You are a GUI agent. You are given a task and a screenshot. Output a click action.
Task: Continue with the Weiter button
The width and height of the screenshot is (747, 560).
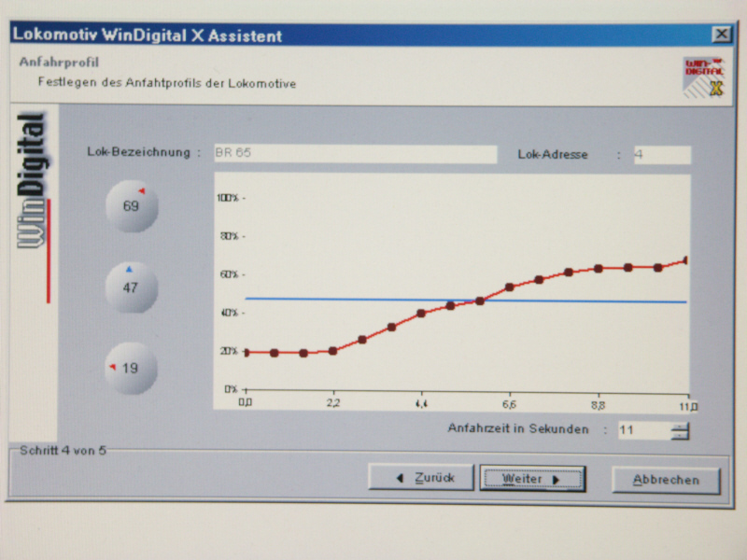pos(532,479)
